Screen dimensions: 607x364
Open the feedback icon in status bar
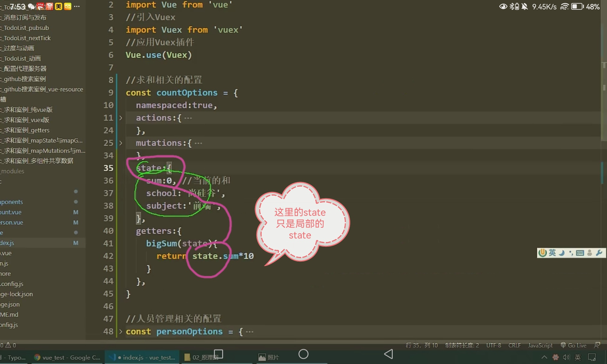[597, 345]
